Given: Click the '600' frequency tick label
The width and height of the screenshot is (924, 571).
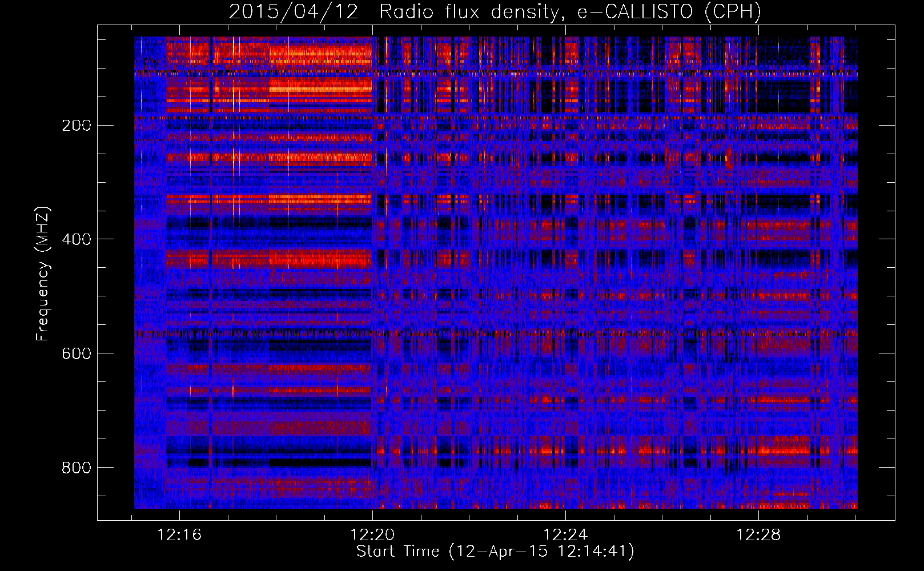Looking at the screenshot, I should pos(77,353).
